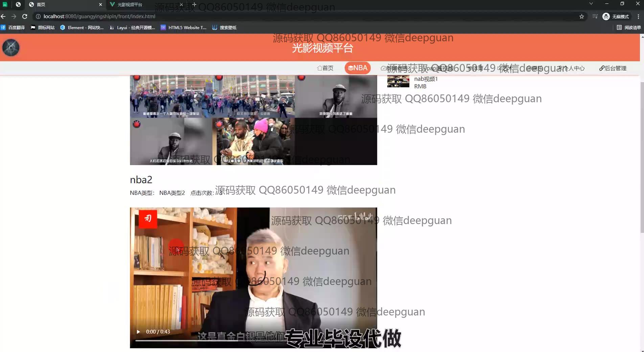The image size is (644, 352).
Task: Open the incognito mode profile button
Action: coord(616,16)
